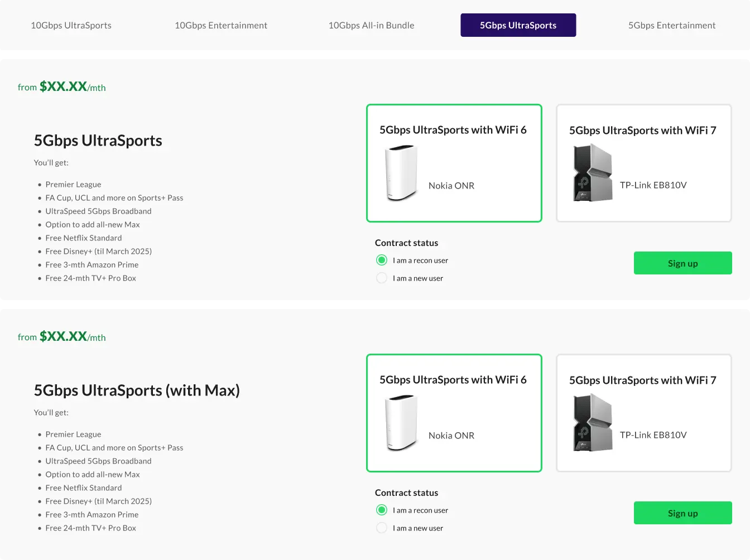The width and height of the screenshot is (750, 560).
Task: Select the WiFi 6 option card under the Max plan
Action: (x=454, y=413)
